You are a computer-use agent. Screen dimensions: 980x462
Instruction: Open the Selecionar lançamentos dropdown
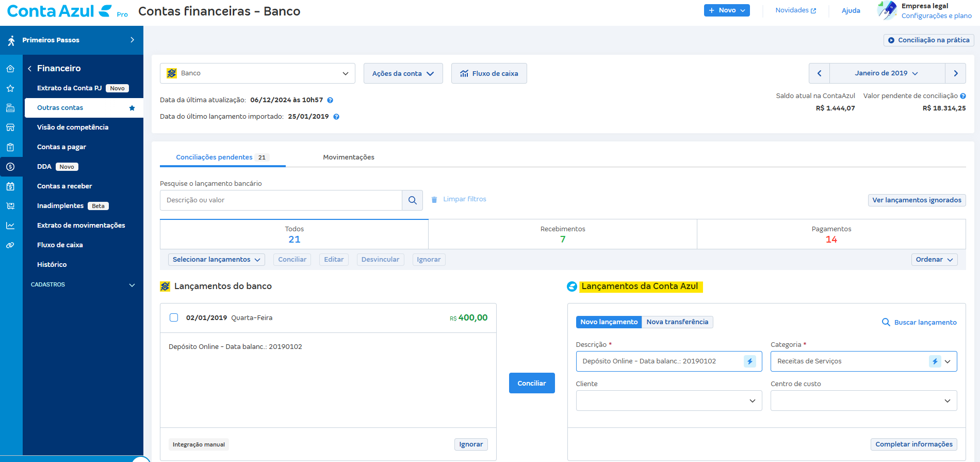[216, 260]
